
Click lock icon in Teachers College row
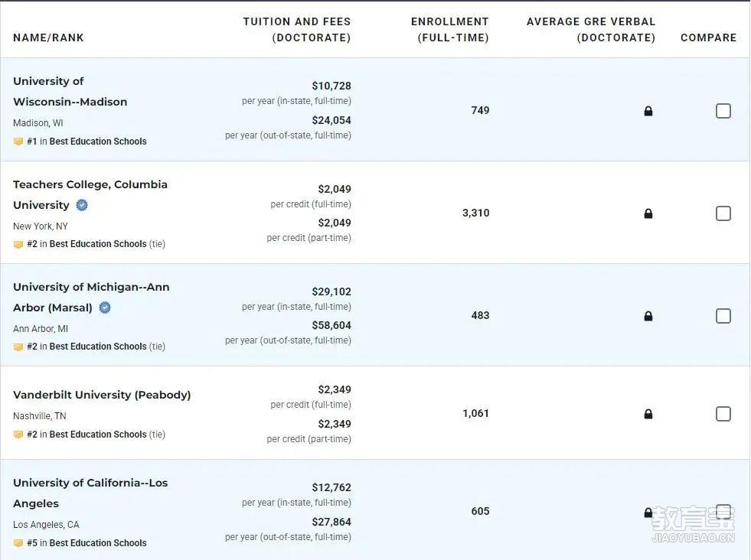(x=648, y=213)
